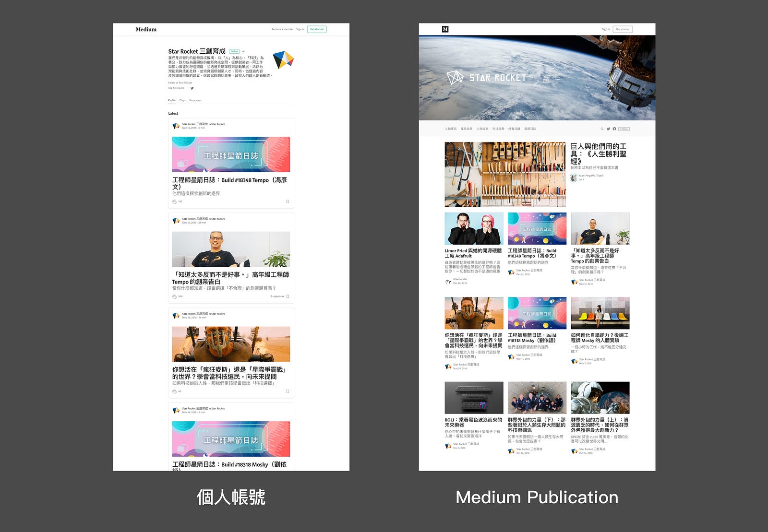
Task: Clap for the 「知道太多反而不是好事」 post card
Action: pyautogui.click(x=174, y=296)
